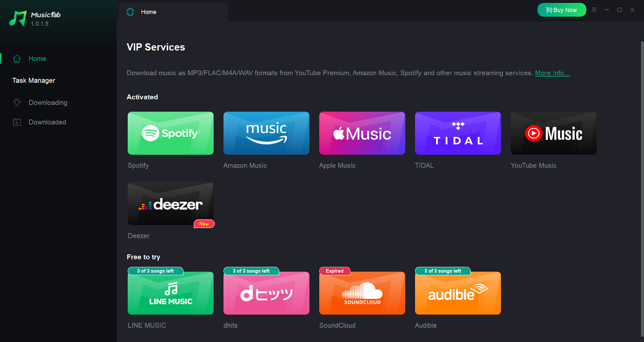Click the home icon in the Home tab
The width and height of the screenshot is (644, 342).
(130, 12)
